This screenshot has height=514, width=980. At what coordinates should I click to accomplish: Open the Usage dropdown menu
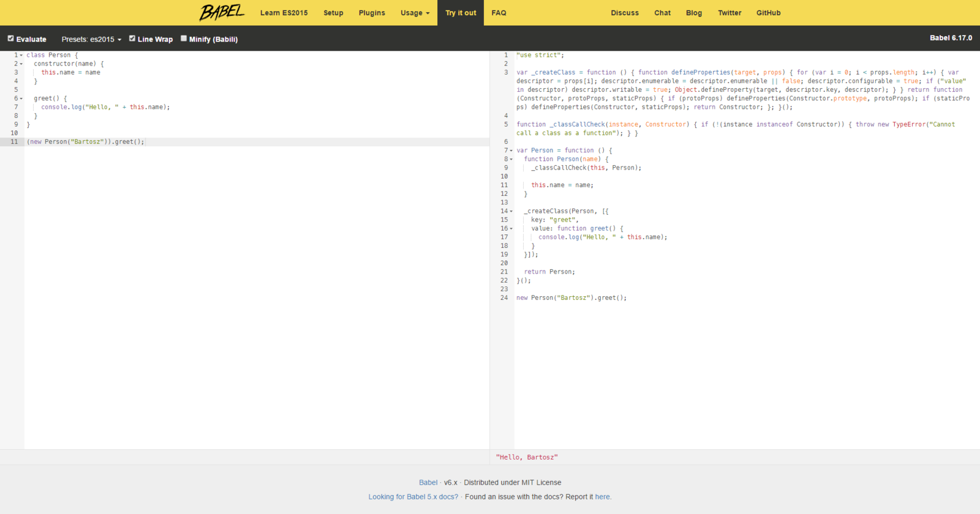[415, 13]
